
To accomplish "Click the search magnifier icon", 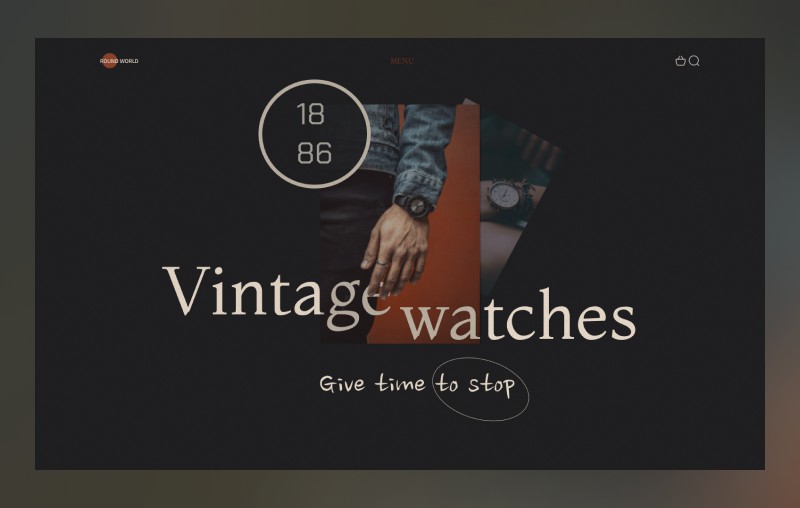I will point(694,61).
